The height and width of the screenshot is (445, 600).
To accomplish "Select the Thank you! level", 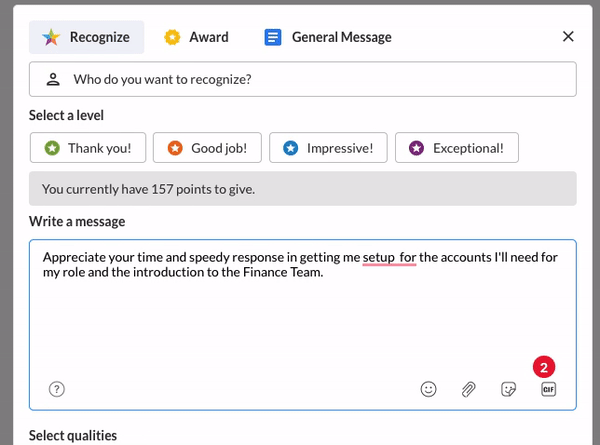I will (x=88, y=148).
